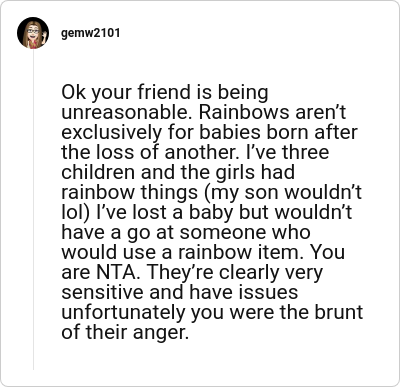Click the word "sensitive" in the comment
The width and height of the screenshot is (400, 387).
point(102,292)
